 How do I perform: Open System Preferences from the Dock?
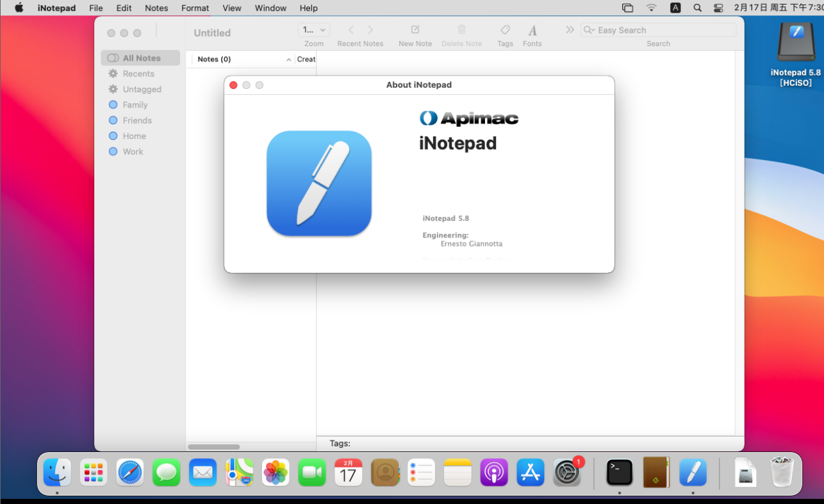[567, 473]
